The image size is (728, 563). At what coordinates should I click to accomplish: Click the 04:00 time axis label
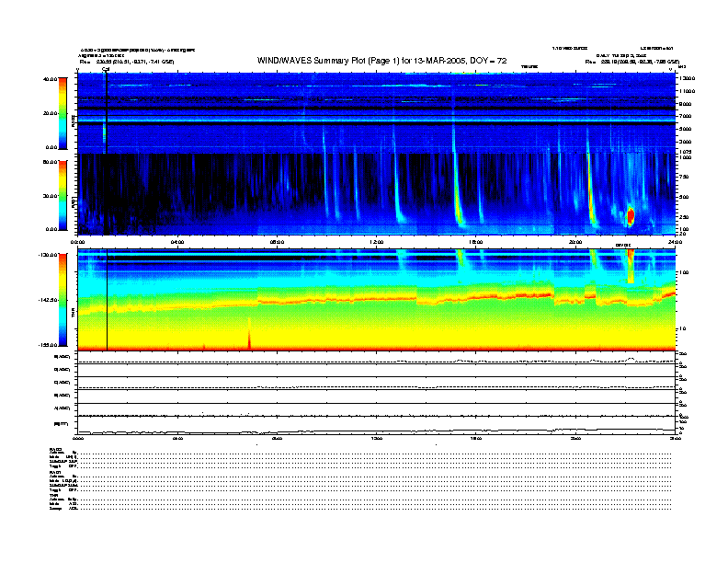177,242
